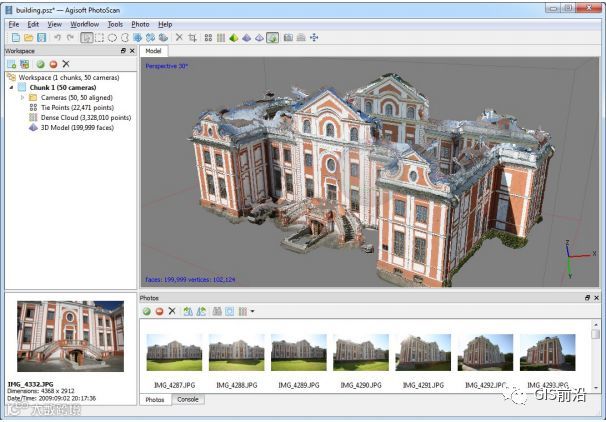The image size is (606, 422).
Task: Switch to the Console tab
Action: [188, 399]
